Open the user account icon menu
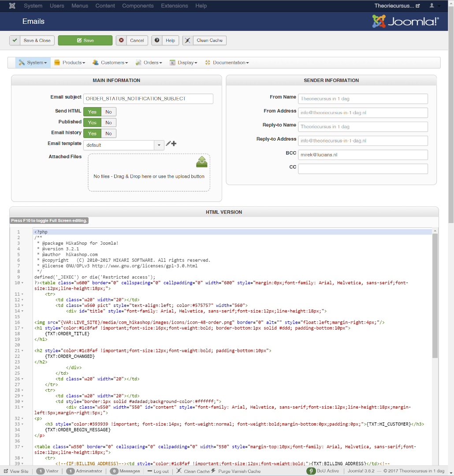454x476 pixels. point(434,6)
